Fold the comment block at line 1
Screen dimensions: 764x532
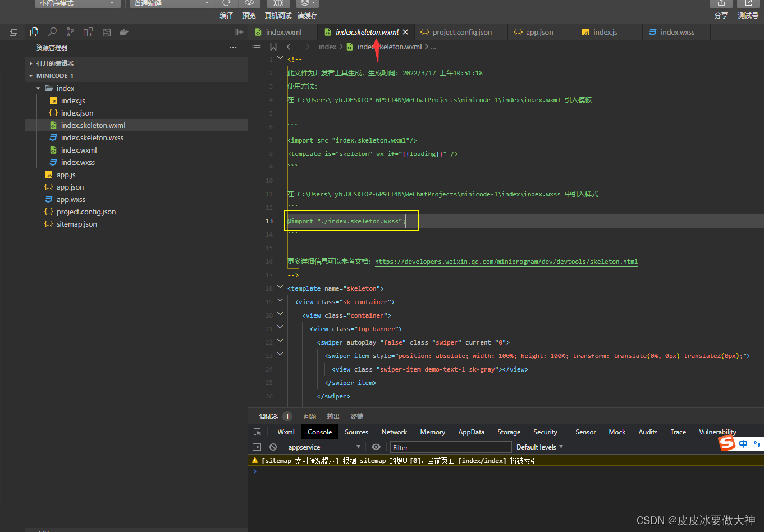[x=280, y=59]
